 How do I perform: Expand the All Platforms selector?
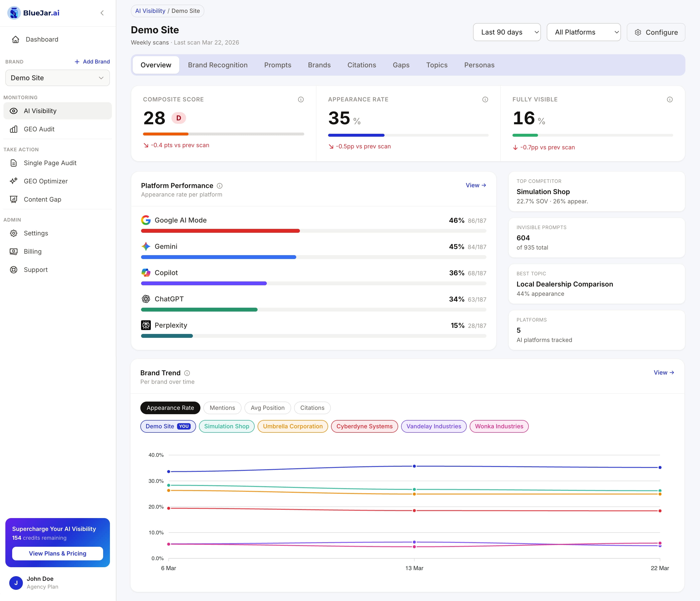coord(583,32)
